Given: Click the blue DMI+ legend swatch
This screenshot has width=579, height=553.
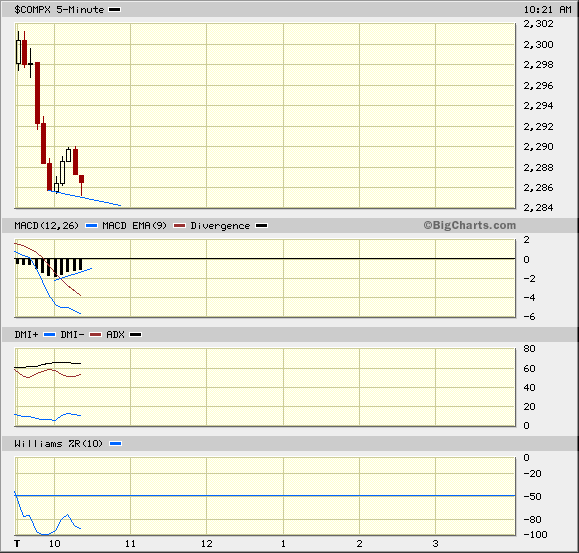Looking at the screenshot, I should tap(49, 335).
